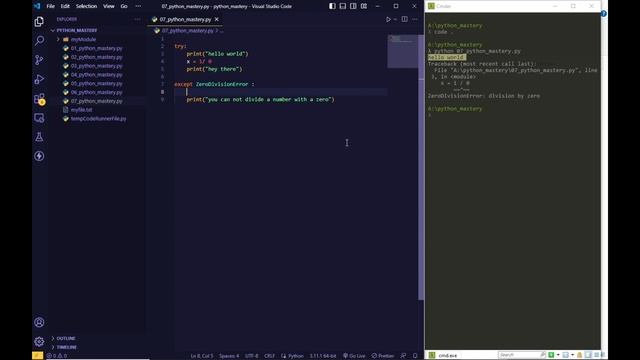Open Source Control view in activity bar

[39, 60]
